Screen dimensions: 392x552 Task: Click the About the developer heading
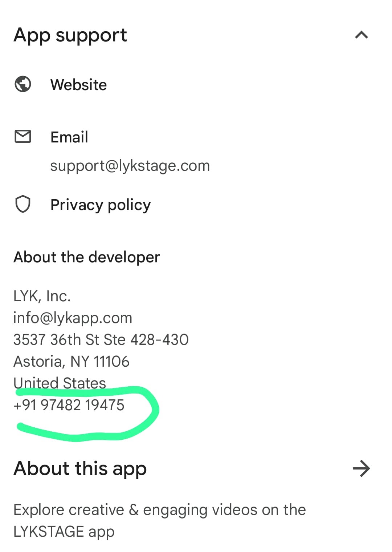(x=86, y=257)
